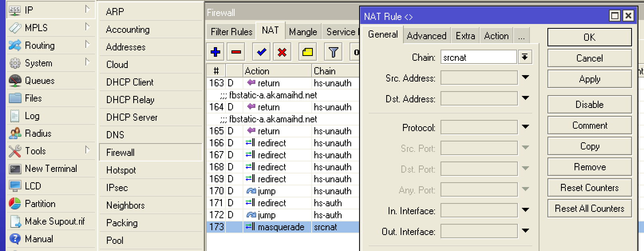
Task: Sort by the Action column header
Action: [x=277, y=71]
